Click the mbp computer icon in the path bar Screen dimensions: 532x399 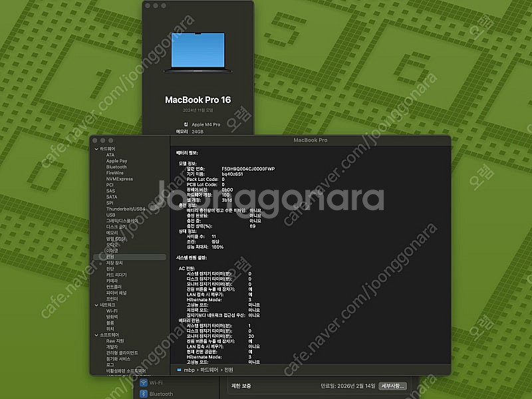179,370
